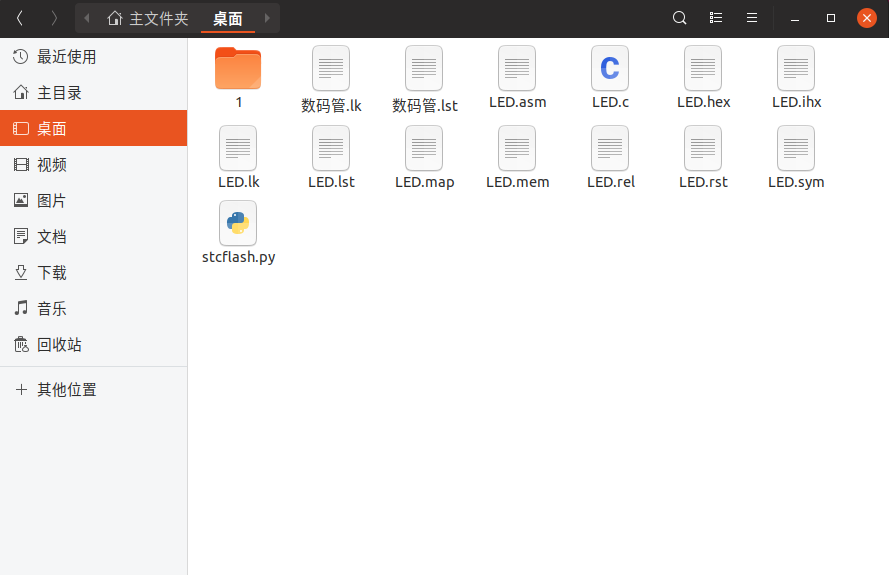This screenshot has width=889, height=575.
Task: Minimize the file manager window
Action: tap(795, 18)
